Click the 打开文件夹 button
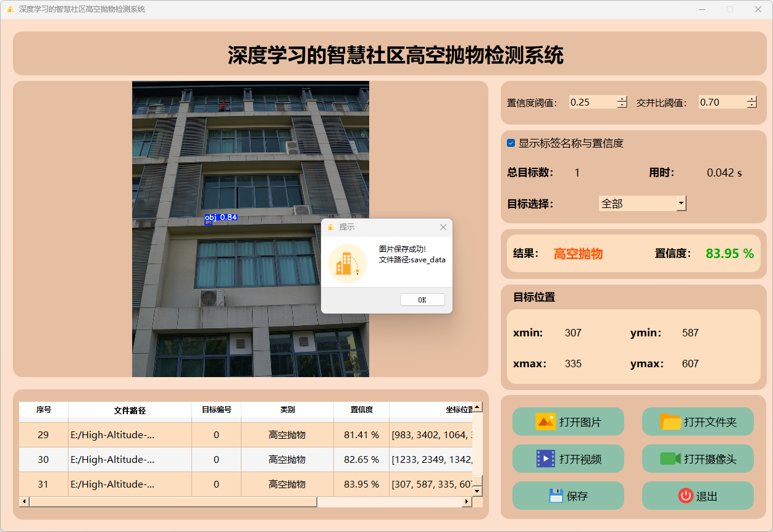 (698, 422)
